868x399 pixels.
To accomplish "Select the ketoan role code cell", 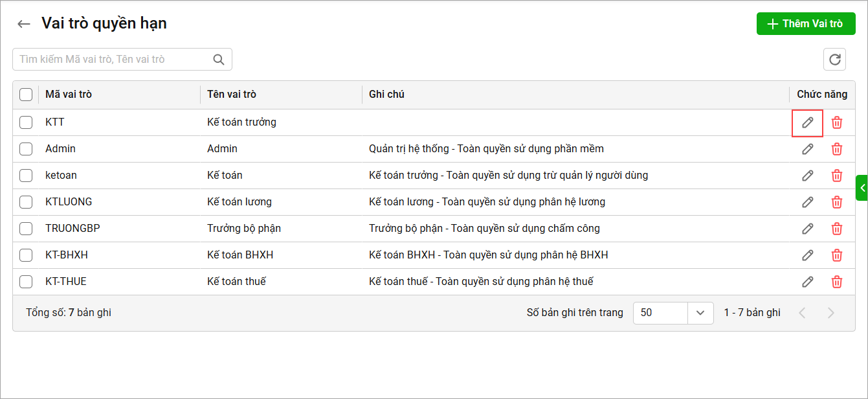I will (61, 176).
